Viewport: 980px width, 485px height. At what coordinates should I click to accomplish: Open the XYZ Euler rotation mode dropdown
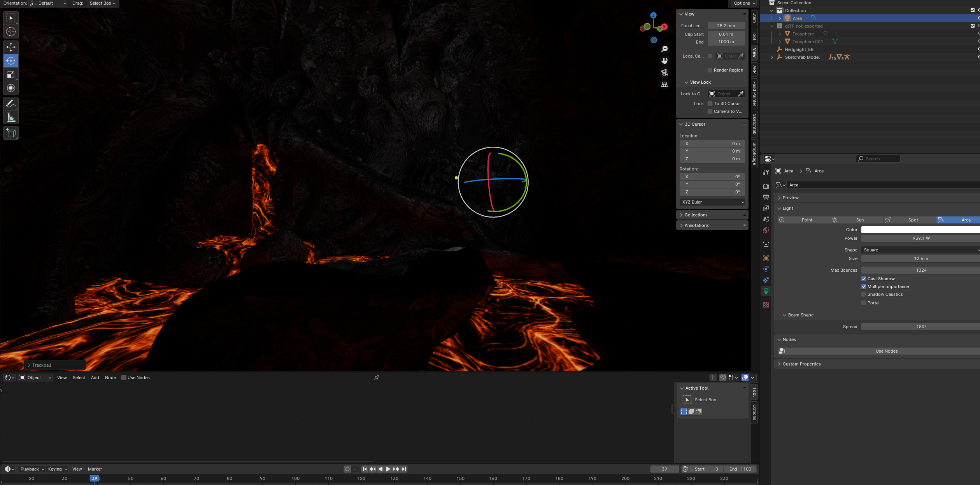tap(712, 202)
